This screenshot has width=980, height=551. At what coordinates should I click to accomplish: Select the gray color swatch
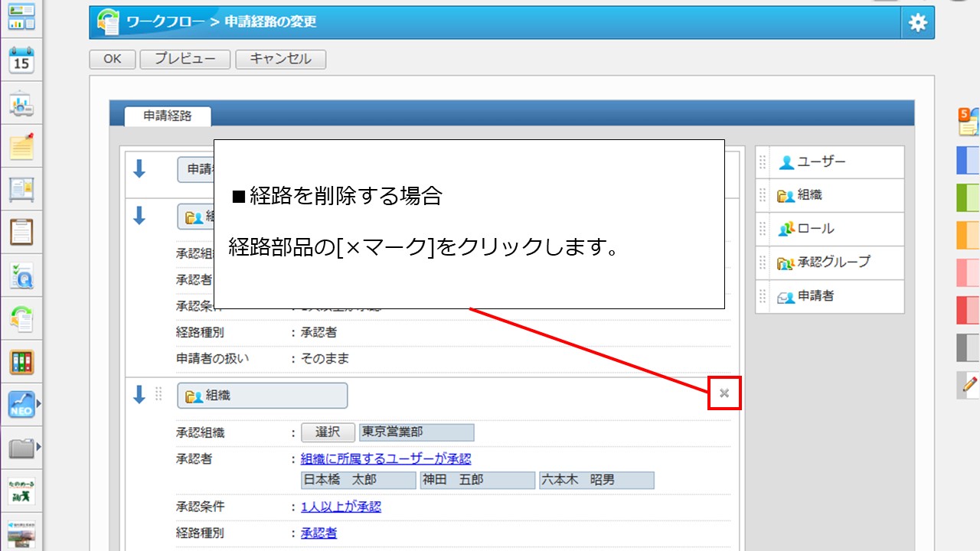tap(969, 347)
